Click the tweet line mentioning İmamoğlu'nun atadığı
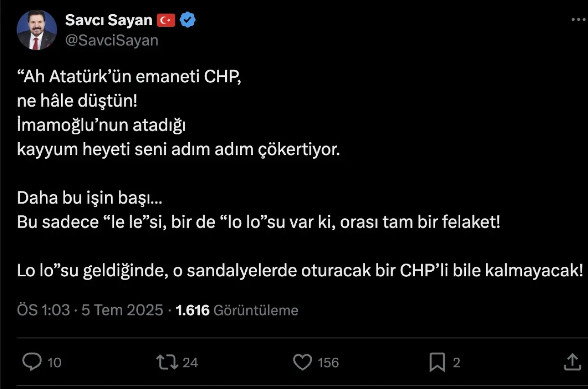588x389 pixels. (x=101, y=126)
